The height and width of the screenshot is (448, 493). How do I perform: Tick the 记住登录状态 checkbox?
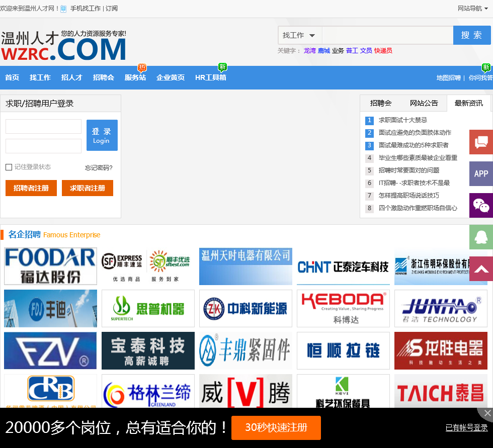click(9, 167)
